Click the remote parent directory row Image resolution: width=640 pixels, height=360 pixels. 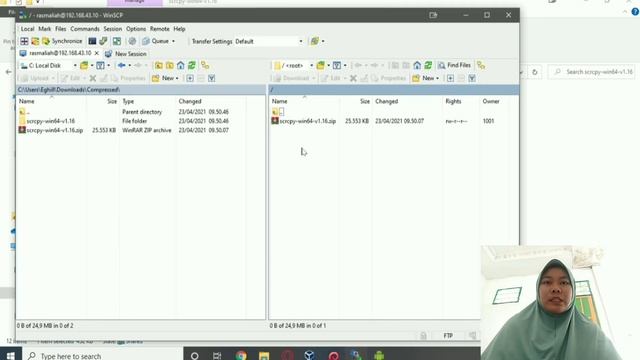(278, 112)
